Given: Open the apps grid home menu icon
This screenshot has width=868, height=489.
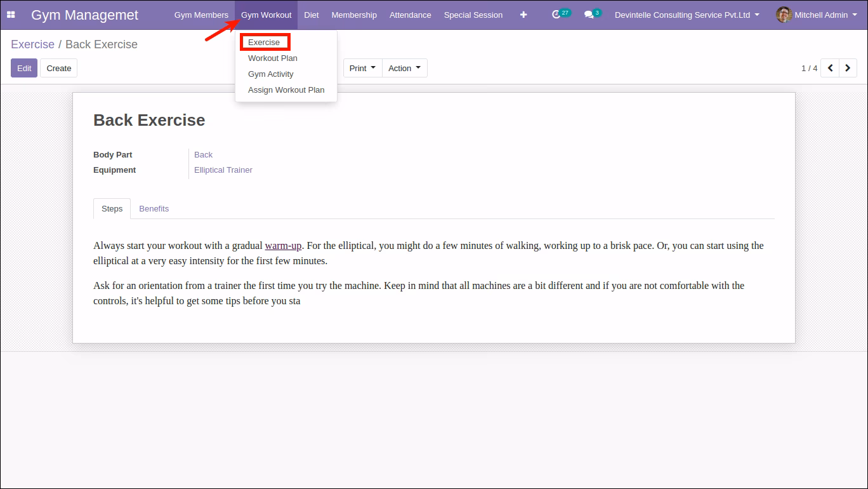Looking at the screenshot, I should 11,15.
